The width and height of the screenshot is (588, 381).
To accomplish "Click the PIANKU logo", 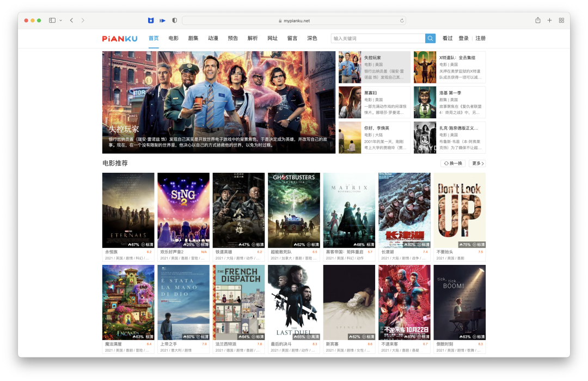I will 120,38.
